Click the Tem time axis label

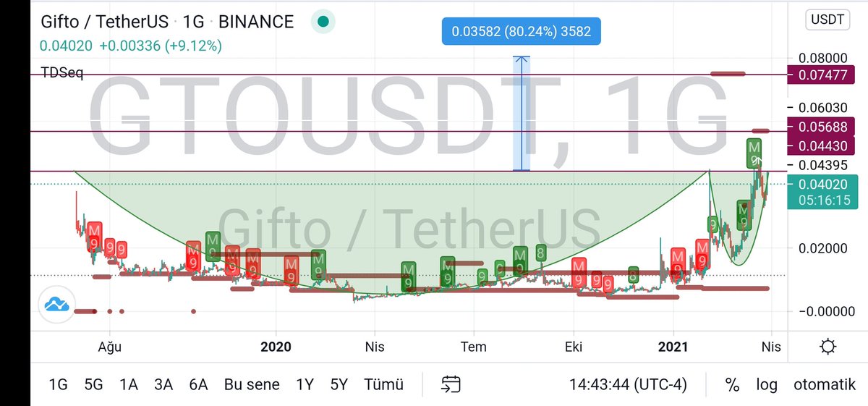[474, 347]
